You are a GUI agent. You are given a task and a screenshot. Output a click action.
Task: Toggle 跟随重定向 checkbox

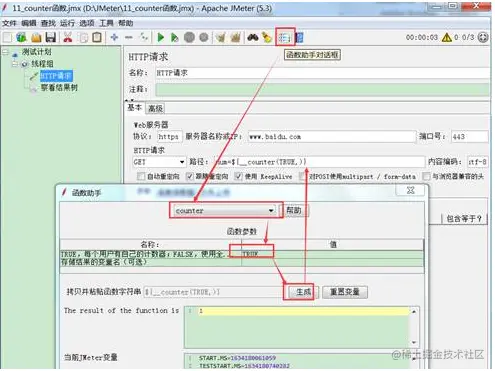pos(189,176)
